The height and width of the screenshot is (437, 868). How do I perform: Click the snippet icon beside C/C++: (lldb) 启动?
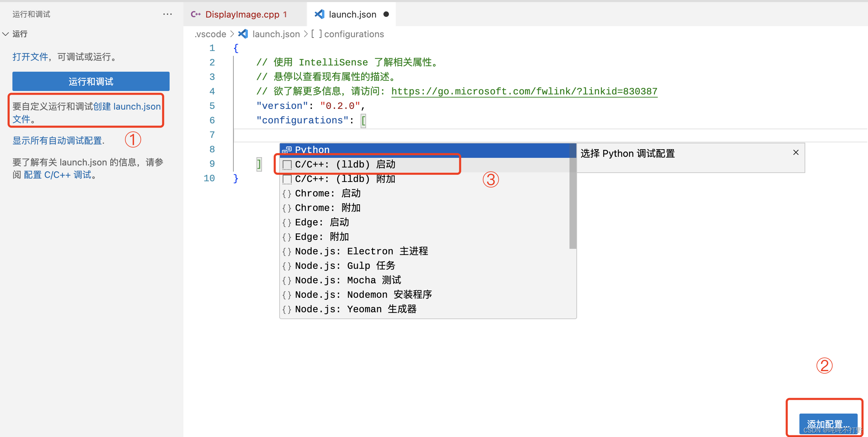point(287,165)
